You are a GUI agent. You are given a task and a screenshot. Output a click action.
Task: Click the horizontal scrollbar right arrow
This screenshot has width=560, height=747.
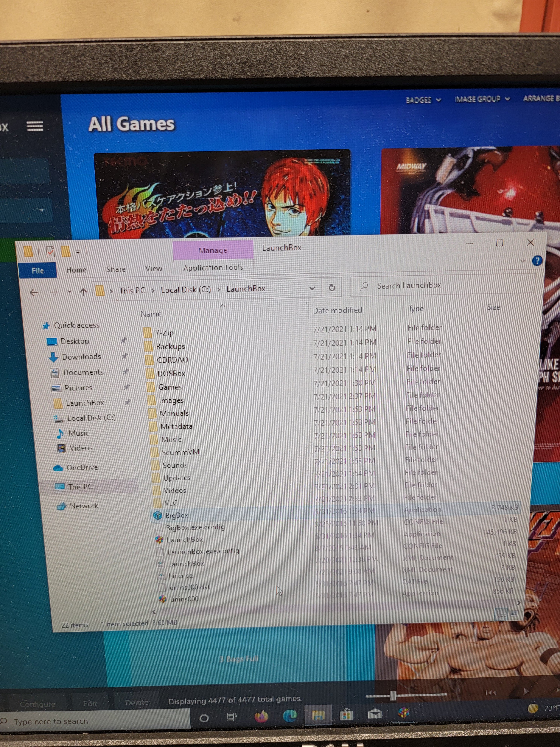coord(519,603)
